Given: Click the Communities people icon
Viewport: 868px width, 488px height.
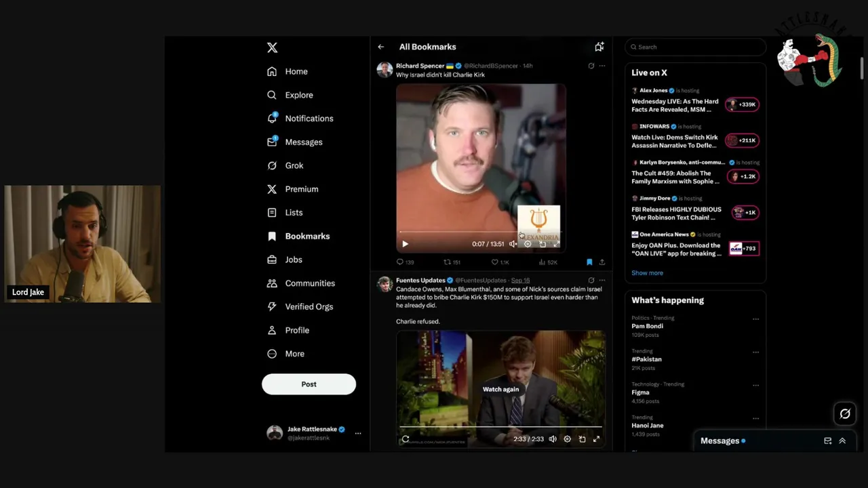Looking at the screenshot, I should pyautogui.click(x=272, y=283).
